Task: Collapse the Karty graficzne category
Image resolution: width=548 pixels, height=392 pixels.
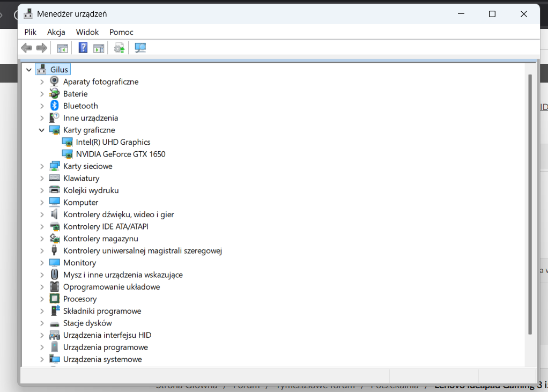Action: point(42,130)
